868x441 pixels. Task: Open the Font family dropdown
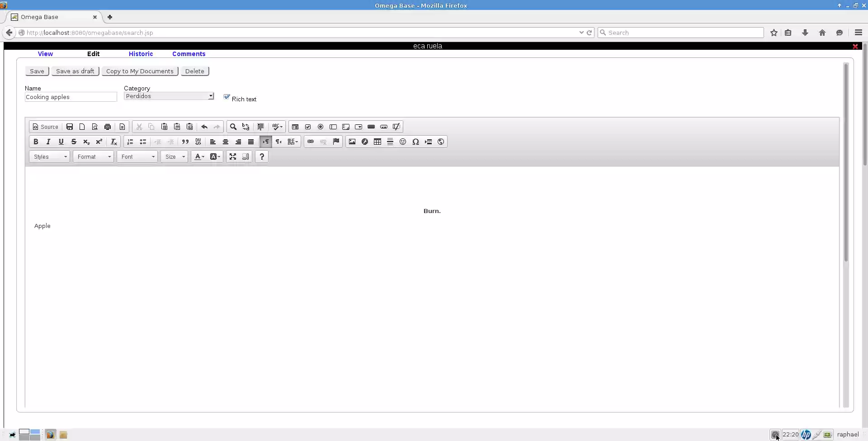coord(137,156)
